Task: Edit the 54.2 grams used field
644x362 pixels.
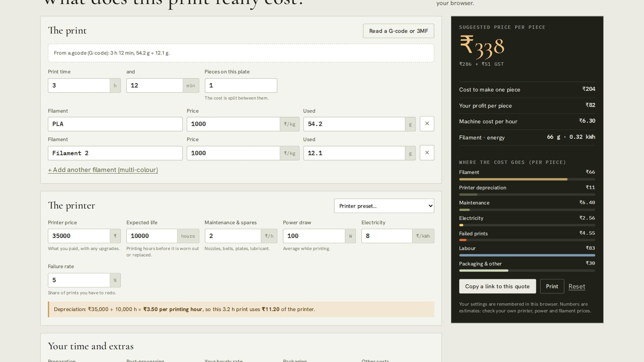Action: click(x=354, y=124)
